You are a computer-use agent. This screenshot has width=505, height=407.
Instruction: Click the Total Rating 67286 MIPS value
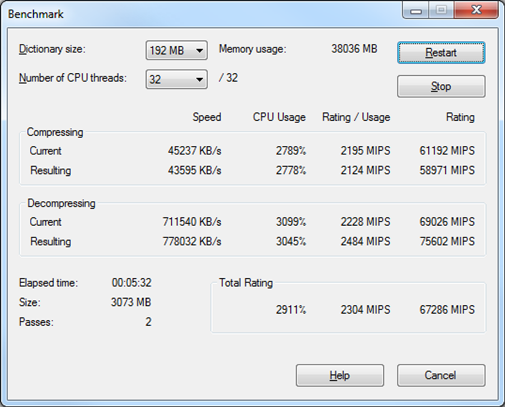pyautogui.click(x=447, y=310)
